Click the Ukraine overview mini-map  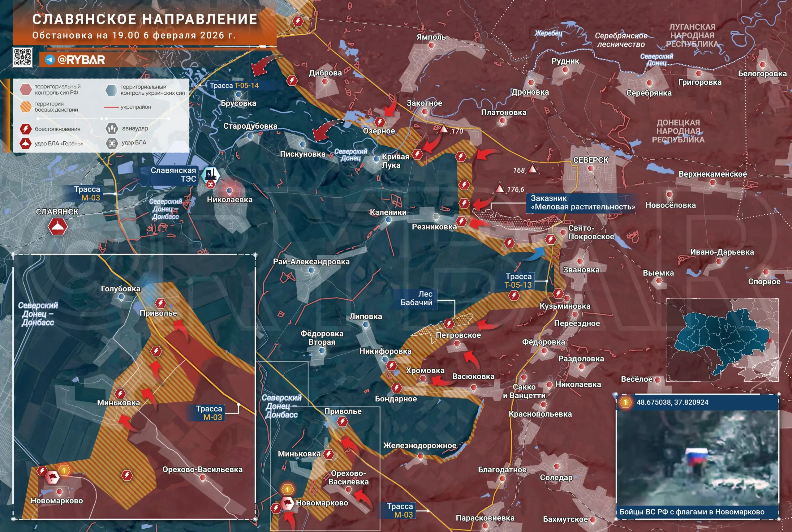click(x=722, y=340)
